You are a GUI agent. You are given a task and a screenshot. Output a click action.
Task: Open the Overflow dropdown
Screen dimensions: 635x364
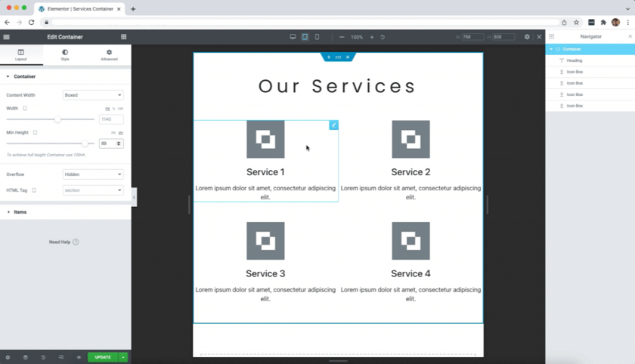tap(93, 174)
